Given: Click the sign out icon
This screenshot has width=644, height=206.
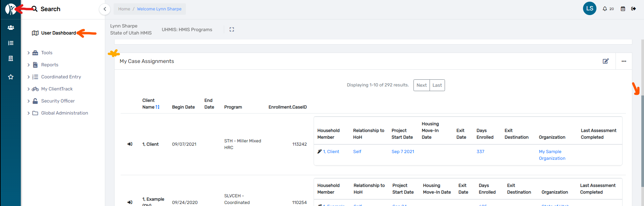Looking at the screenshot, I should pos(633,9).
